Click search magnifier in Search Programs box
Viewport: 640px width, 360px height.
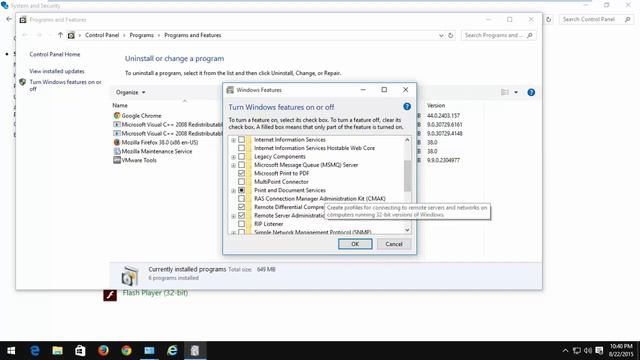point(530,36)
